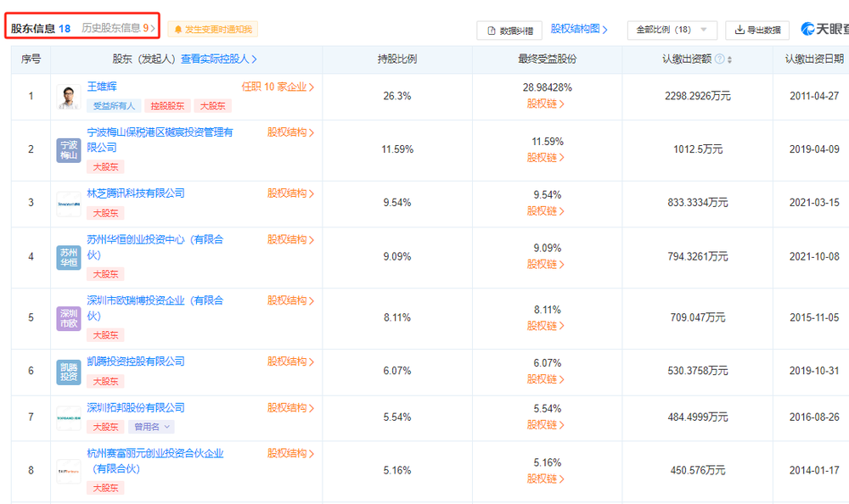Sort by 认缴出资额 using sort arrows
This screenshot has width=849, height=504.
point(729,59)
